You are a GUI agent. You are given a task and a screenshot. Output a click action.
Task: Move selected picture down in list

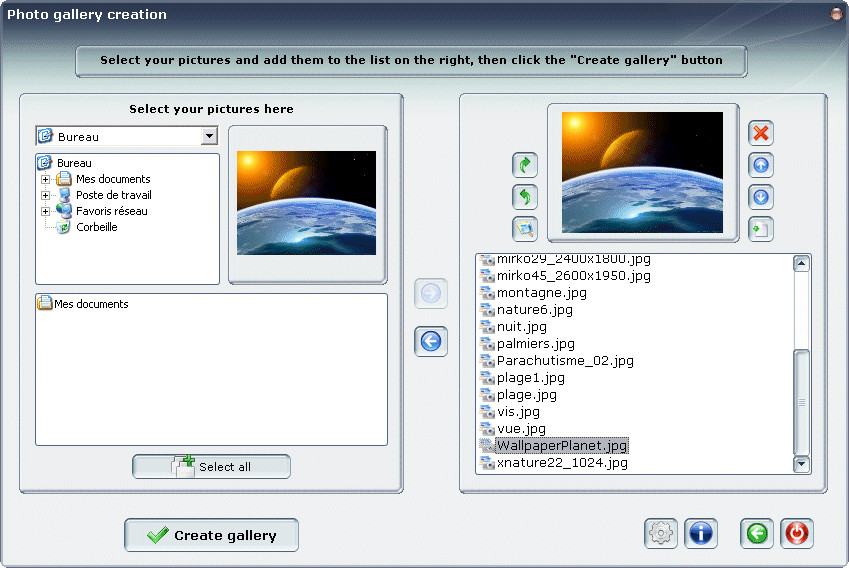[x=761, y=197]
